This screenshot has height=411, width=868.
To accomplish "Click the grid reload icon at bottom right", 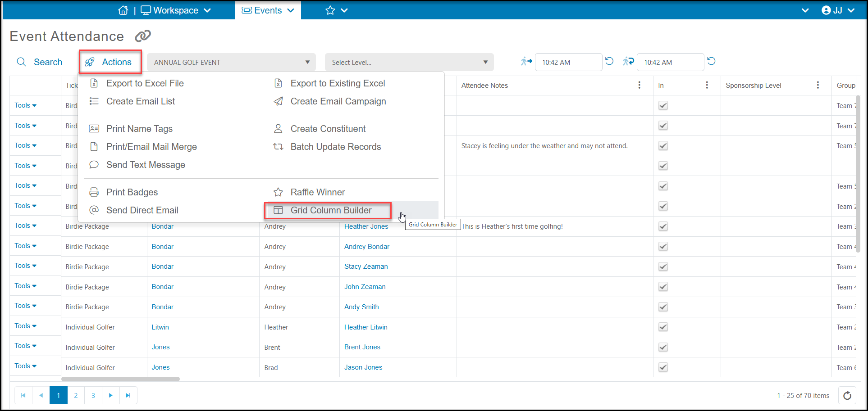I will click(x=847, y=396).
